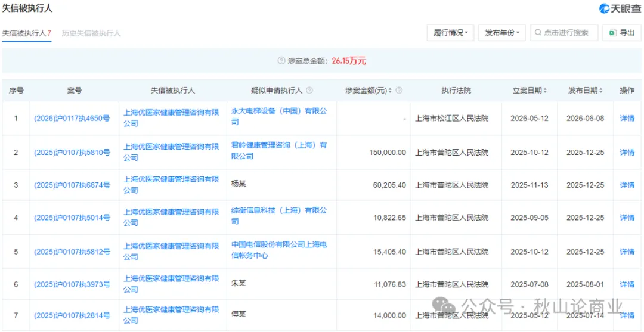
Task: Open the 发布年份 dropdown
Action: click(x=502, y=33)
